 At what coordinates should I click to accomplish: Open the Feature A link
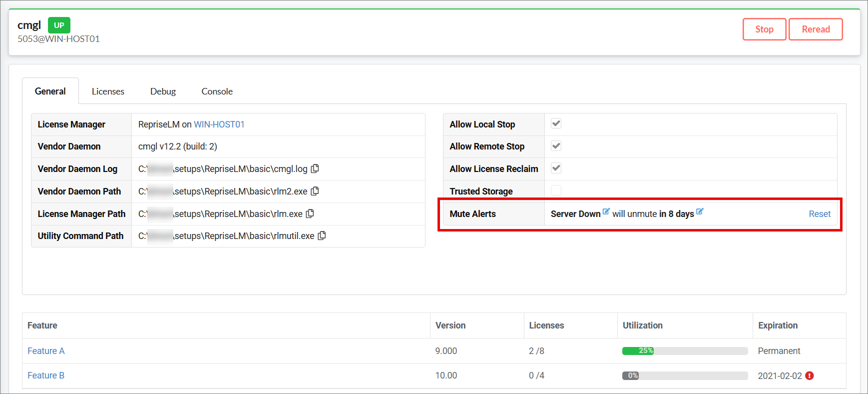tap(46, 351)
